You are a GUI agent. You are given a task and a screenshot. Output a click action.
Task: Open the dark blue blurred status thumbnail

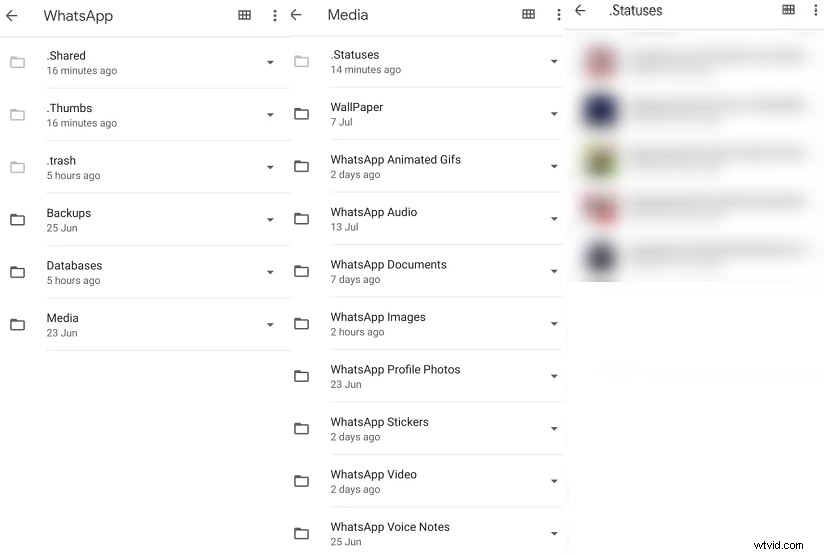click(x=601, y=110)
